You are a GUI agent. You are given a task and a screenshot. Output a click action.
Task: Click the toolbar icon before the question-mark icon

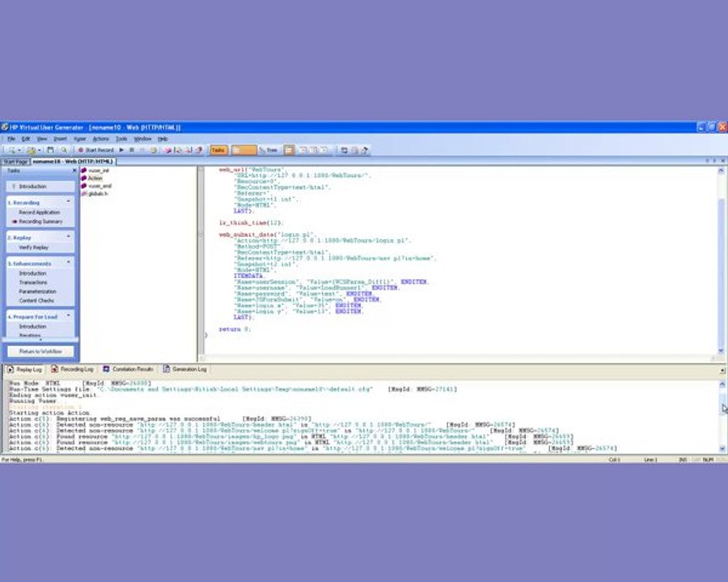[188, 150]
